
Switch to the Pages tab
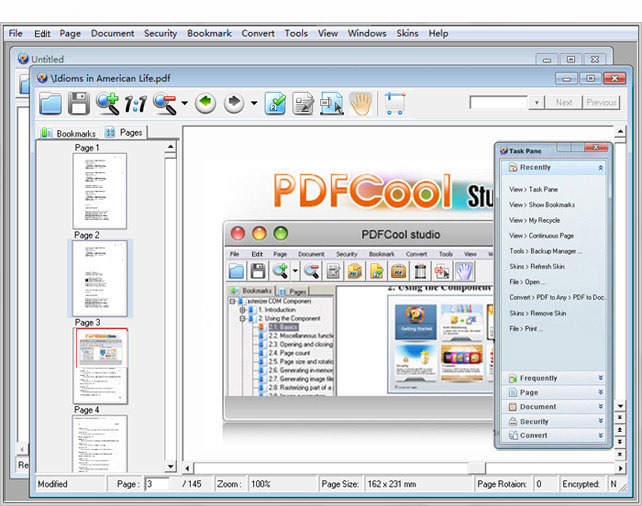[x=124, y=132]
